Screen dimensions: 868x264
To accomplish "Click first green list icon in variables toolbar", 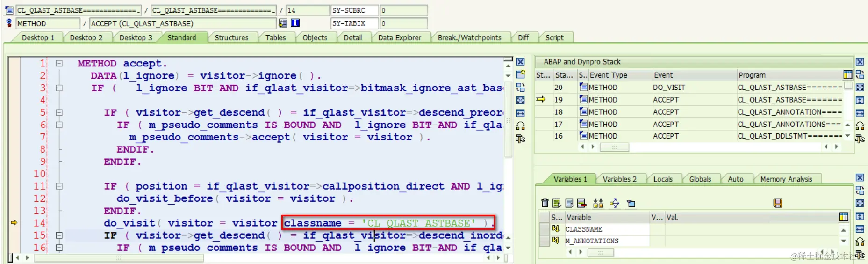I will coord(557,203).
